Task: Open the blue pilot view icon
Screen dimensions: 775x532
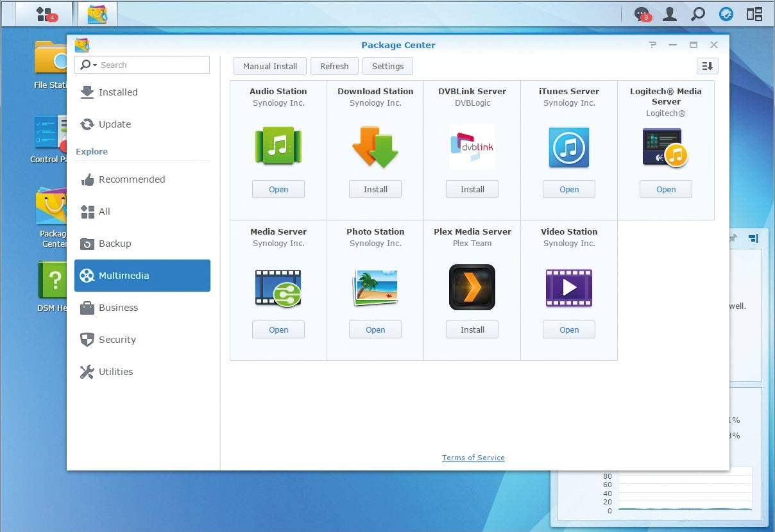Action: (726, 13)
